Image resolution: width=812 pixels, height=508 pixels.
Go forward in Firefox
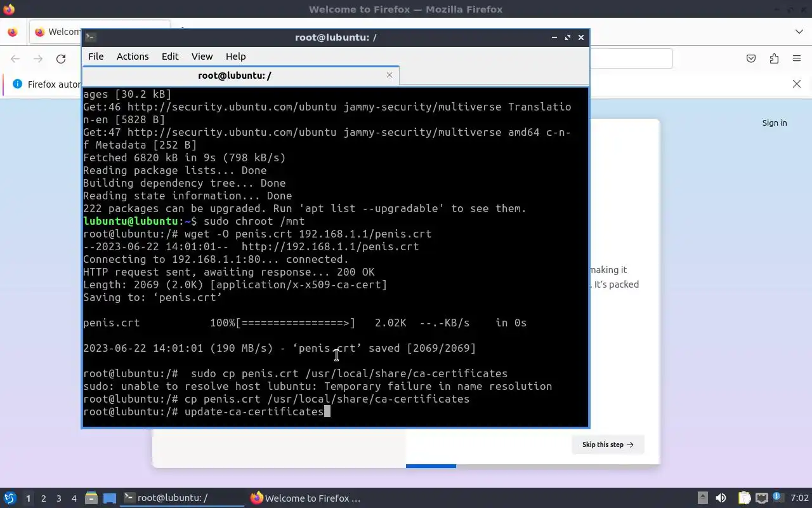click(x=38, y=58)
